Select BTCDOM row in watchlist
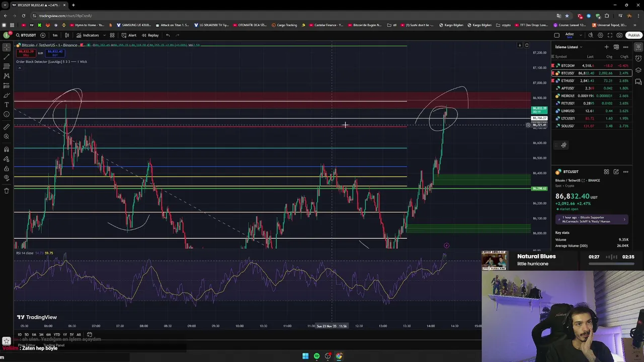Screen dimensions: 644x362 point(591,65)
